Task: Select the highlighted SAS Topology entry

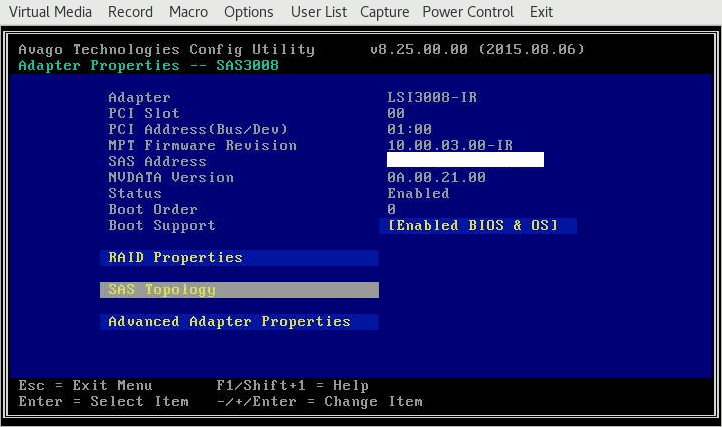Action: coord(239,290)
